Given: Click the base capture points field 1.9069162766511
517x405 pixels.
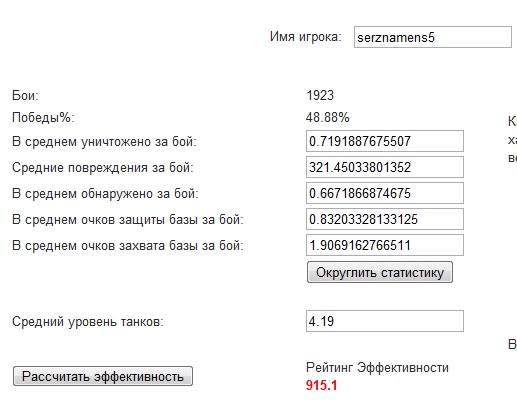Looking at the screenshot, I should coord(385,245).
